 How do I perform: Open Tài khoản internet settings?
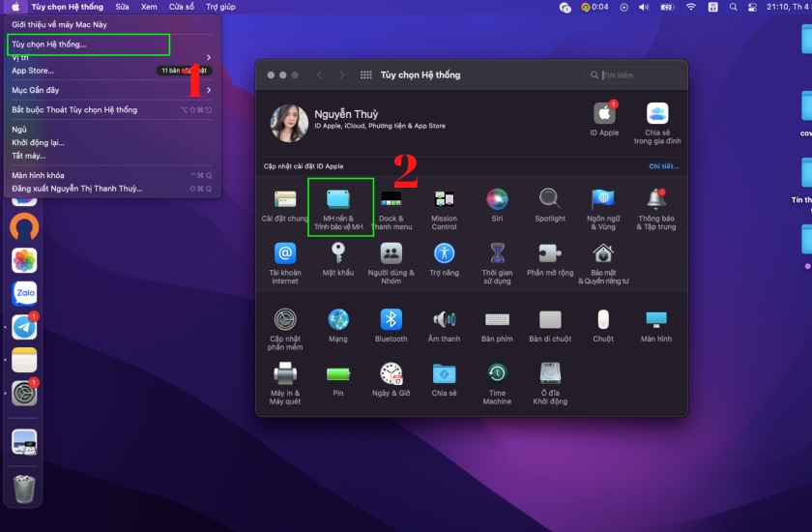click(285, 263)
